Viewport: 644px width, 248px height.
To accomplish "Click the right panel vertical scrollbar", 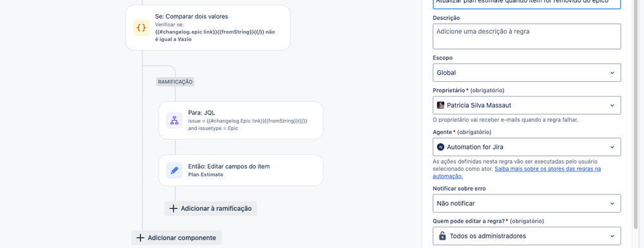I will click(636, 115).
